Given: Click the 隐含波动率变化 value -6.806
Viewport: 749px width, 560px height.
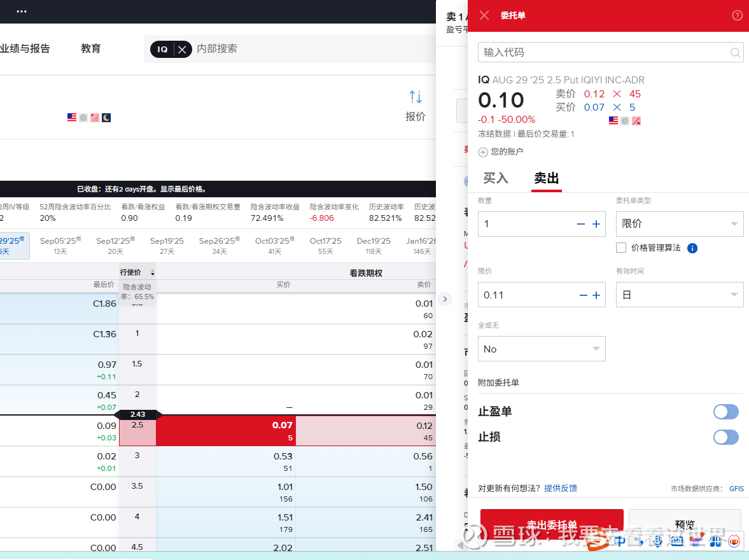Looking at the screenshot, I should [x=322, y=218].
